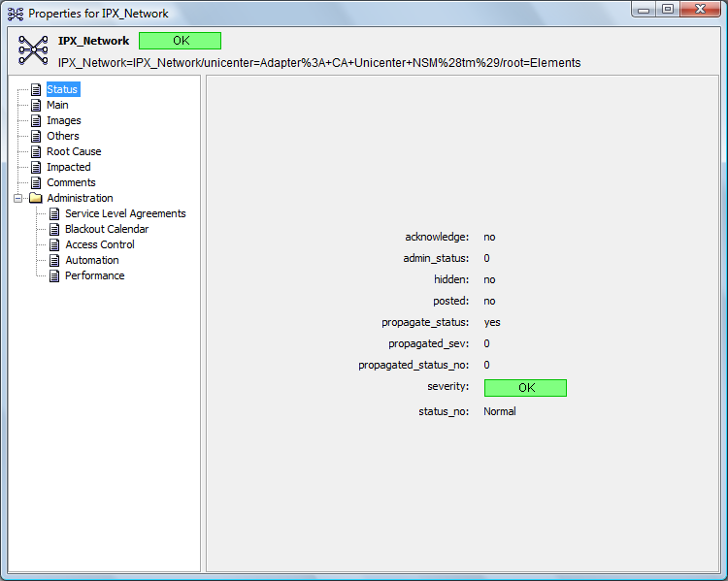This screenshot has width=728, height=581.
Task: Select the Status tree item
Action: 62,89
